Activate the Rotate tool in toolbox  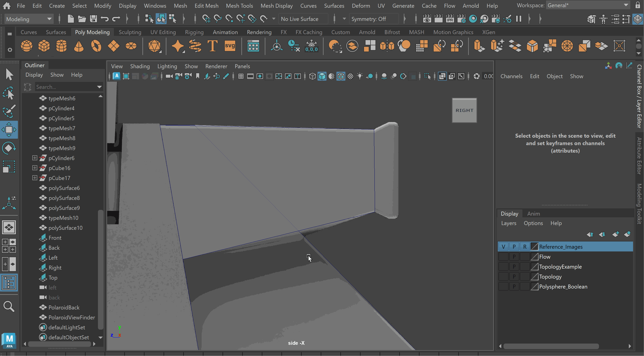coord(9,148)
